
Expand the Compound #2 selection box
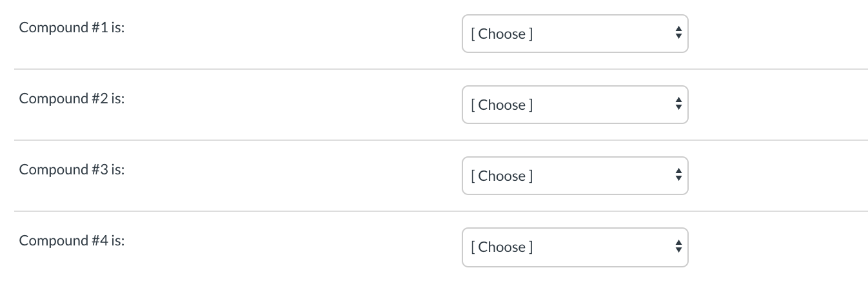[x=575, y=105]
